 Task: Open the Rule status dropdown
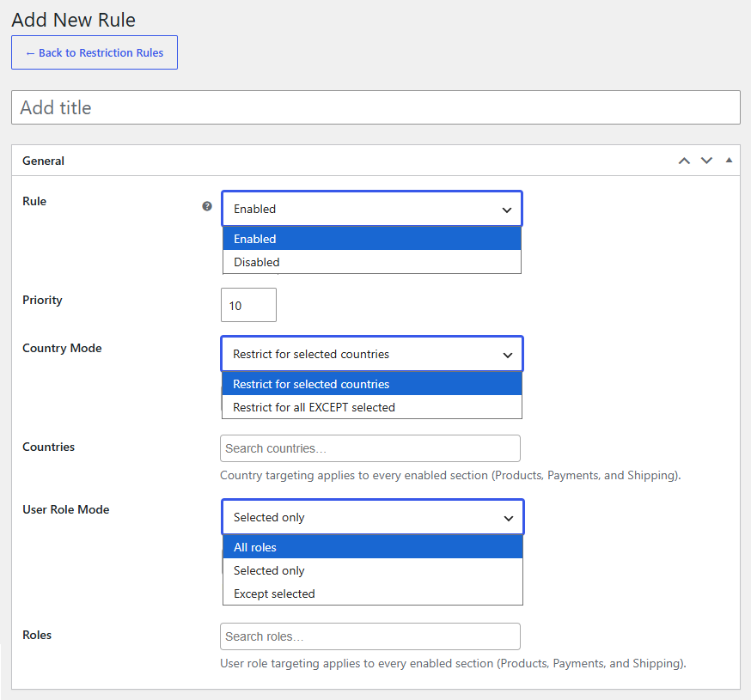372,209
